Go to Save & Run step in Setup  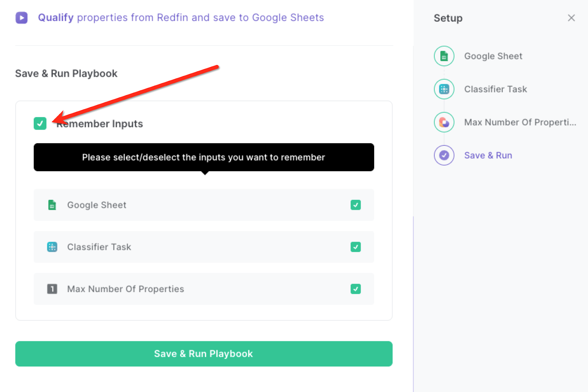click(x=488, y=155)
